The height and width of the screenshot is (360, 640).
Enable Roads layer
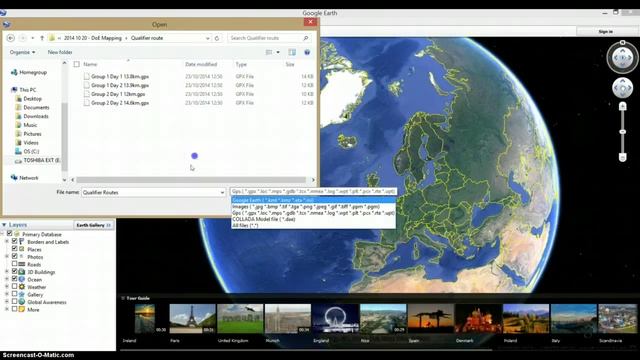[x=14, y=264]
